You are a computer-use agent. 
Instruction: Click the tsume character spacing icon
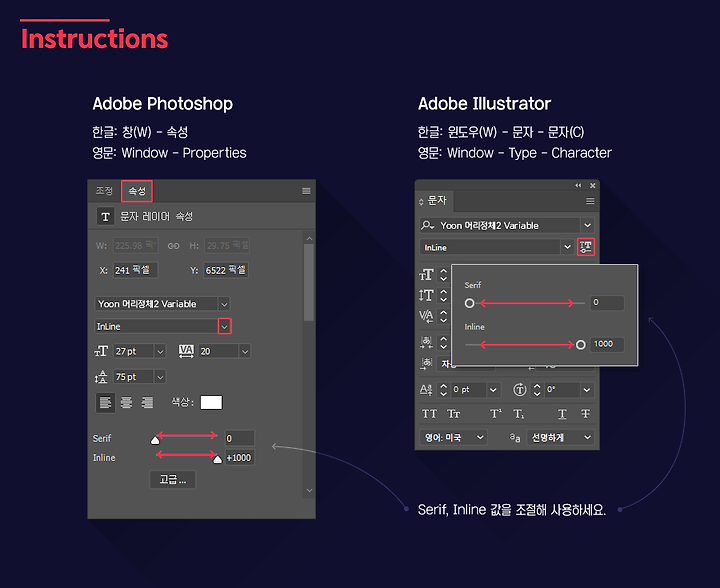(x=426, y=342)
